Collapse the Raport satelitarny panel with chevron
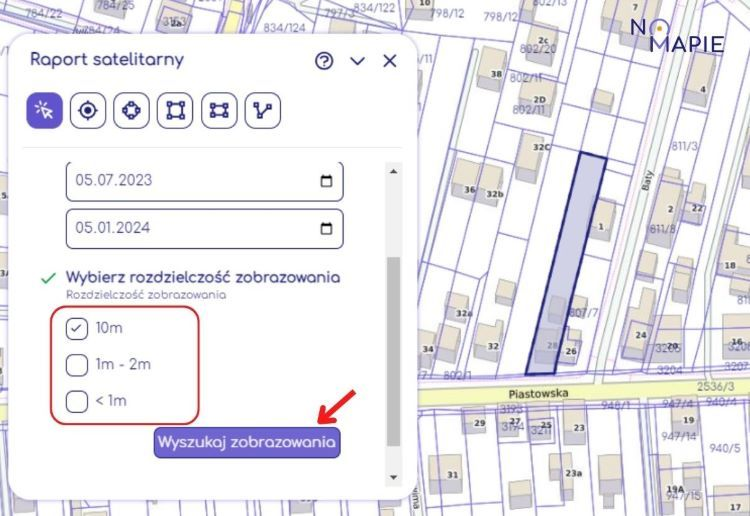 tap(357, 61)
